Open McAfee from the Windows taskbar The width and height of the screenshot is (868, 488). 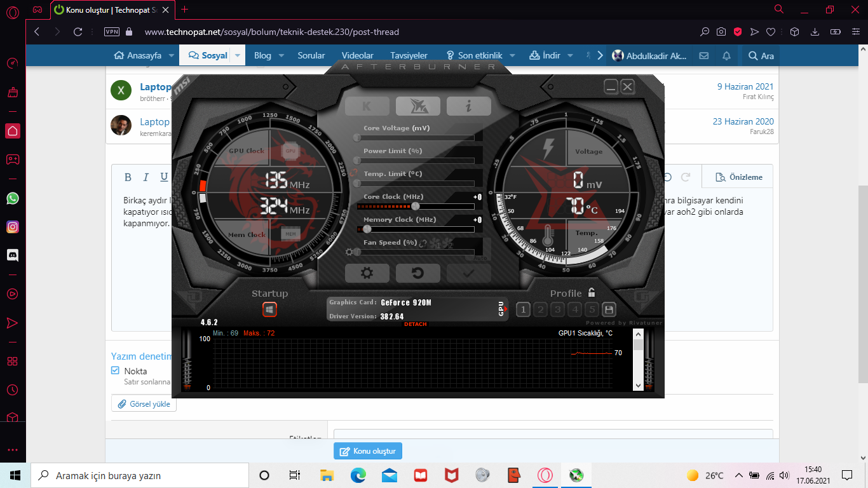(x=452, y=475)
